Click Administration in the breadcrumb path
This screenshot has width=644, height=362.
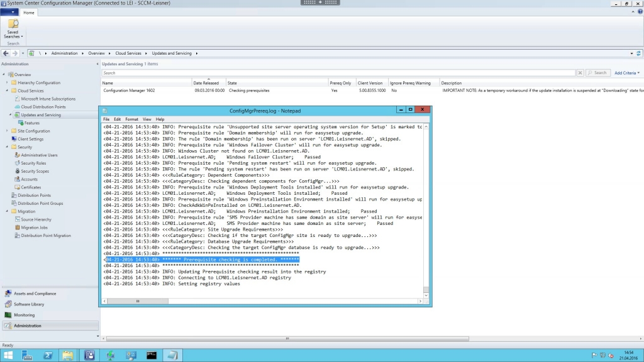click(64, 53)
